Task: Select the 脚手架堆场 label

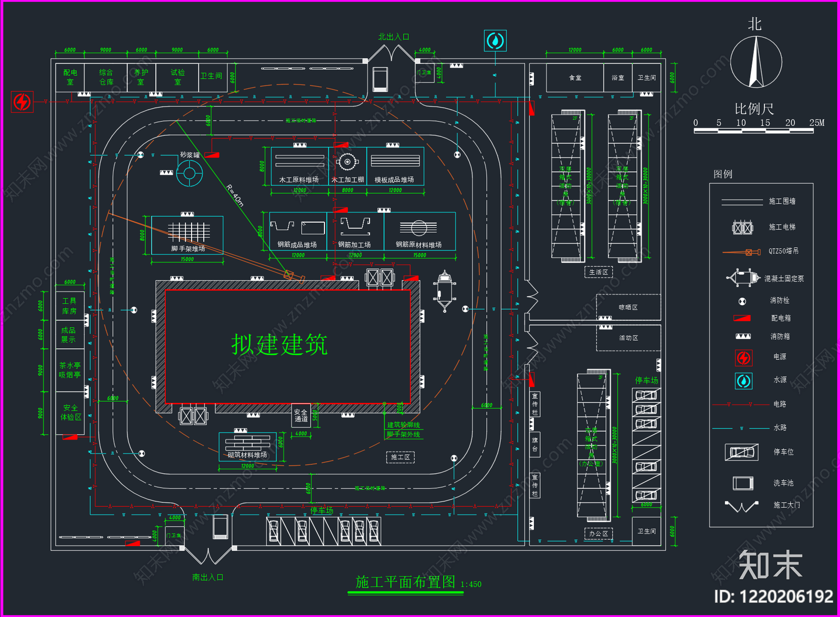Action: [188, 248]
